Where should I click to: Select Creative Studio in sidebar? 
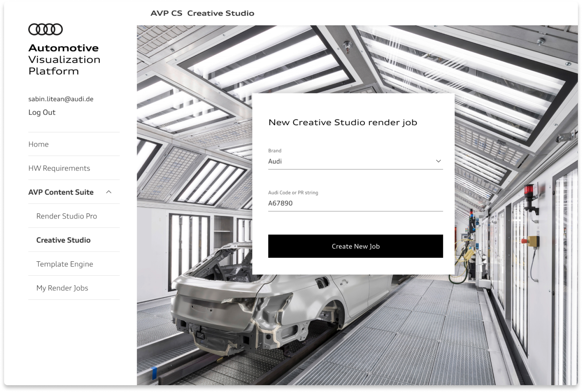click(x=63, y=240)
